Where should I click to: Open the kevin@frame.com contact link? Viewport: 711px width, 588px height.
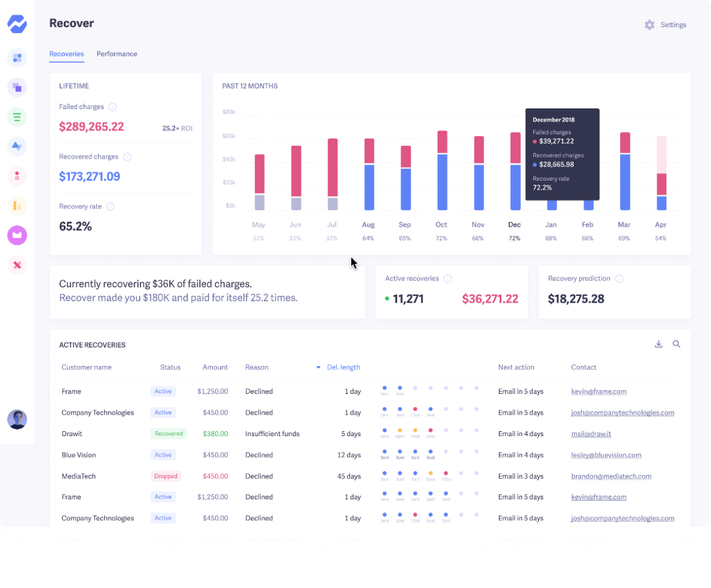coord(598,391)
